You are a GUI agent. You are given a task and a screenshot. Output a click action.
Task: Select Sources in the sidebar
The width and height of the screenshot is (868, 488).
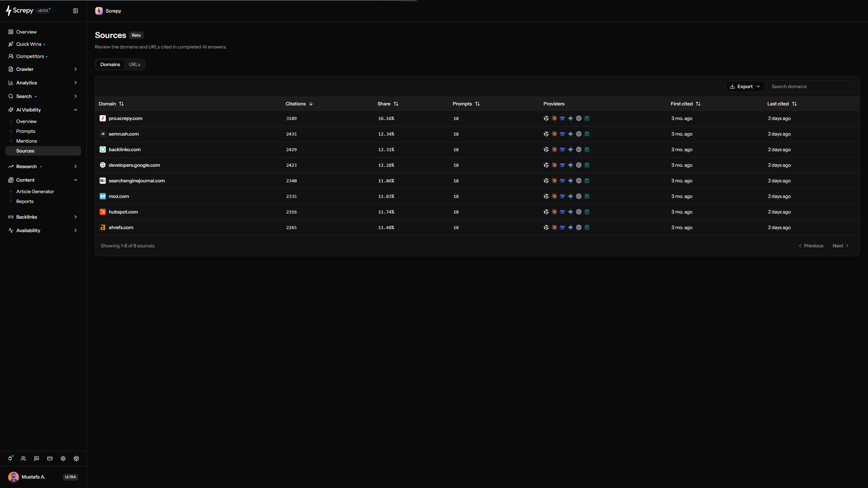[43, 151]
